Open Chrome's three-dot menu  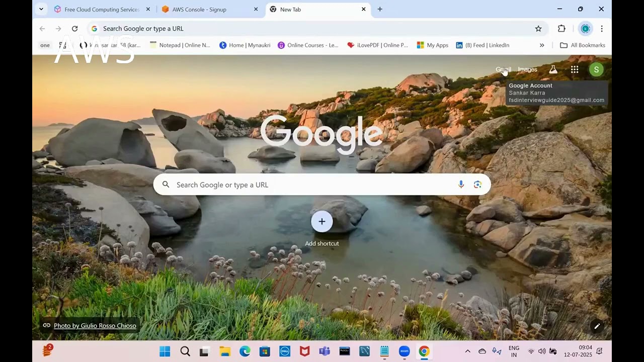click(602, 29)
